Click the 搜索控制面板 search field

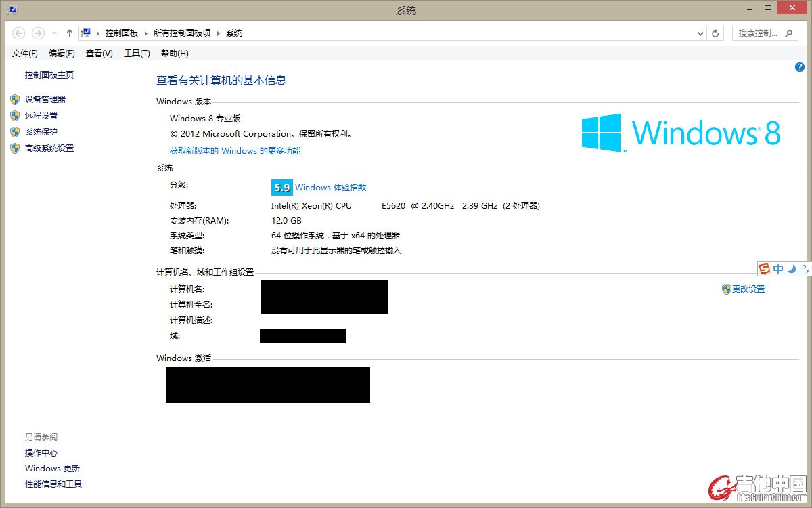click(x=758, y=33)
